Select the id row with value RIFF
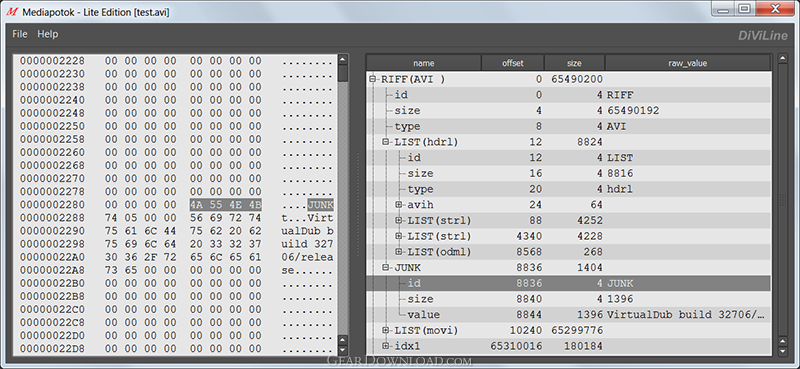 tap(568, 95)
